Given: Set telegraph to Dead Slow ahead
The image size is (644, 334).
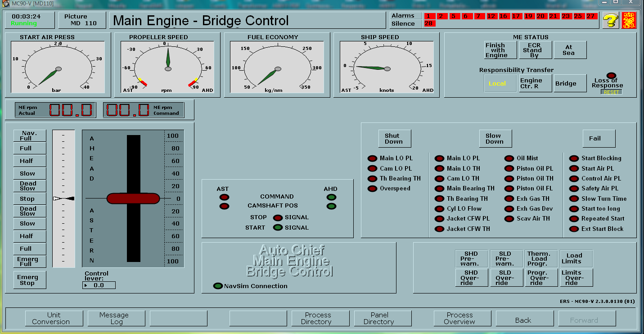Looking at the screenshot, I should [x=29, y=186].
